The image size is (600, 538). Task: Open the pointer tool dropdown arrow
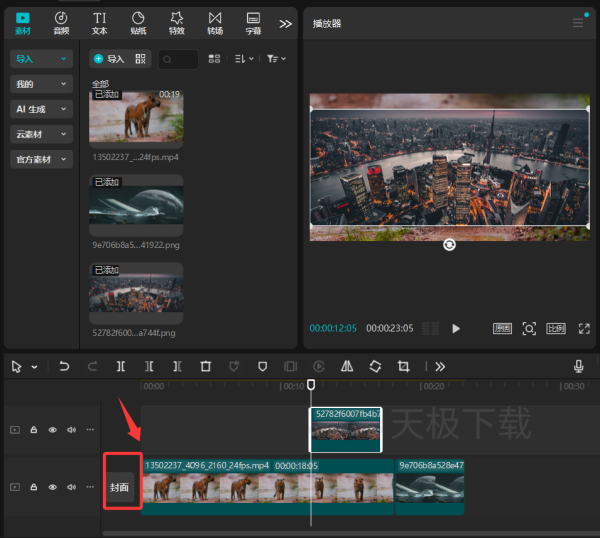[x=34, y=367]
